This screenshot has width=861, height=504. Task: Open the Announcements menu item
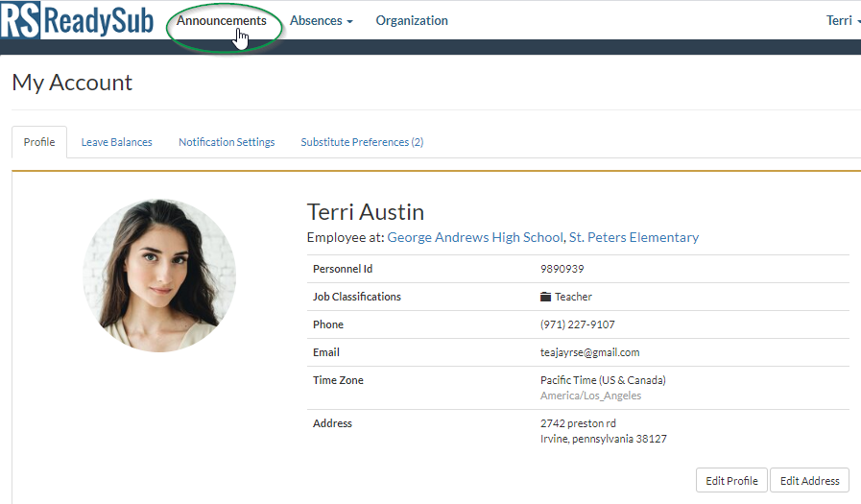pyautogui.click(x=222, y=21)
